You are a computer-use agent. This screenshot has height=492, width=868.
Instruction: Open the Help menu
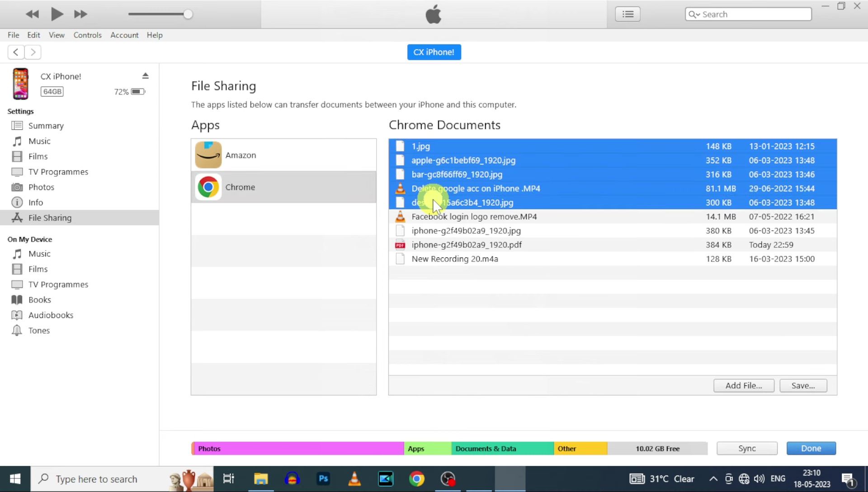[x=154, y=35]
